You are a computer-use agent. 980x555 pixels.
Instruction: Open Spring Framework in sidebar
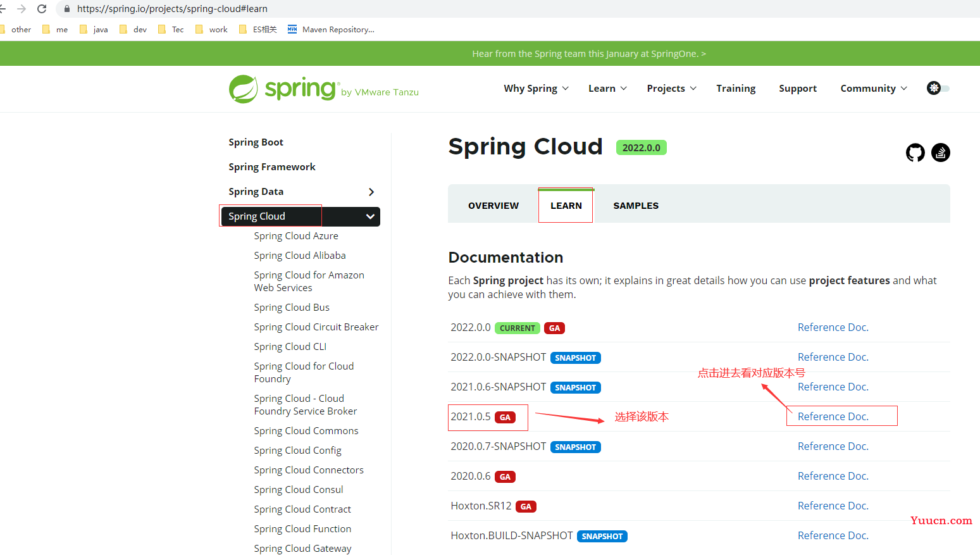272,167
